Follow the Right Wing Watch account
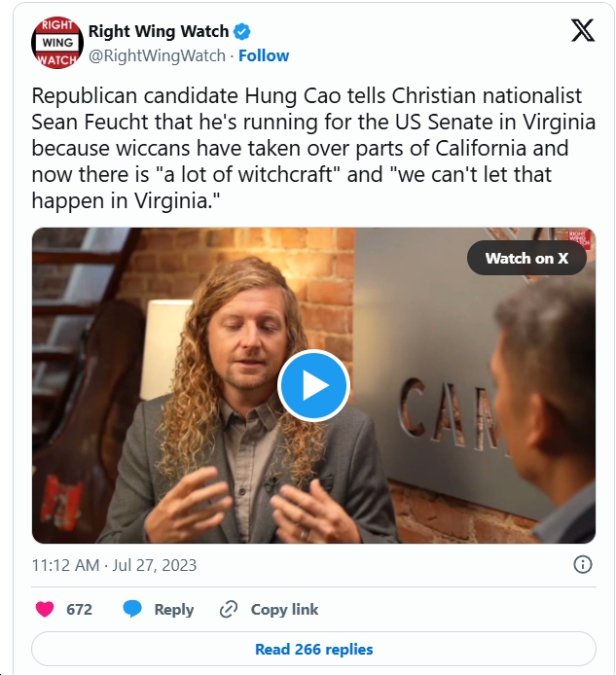This screenshot has width=616, height=675. pyautogui.click(x=264, y=55)
